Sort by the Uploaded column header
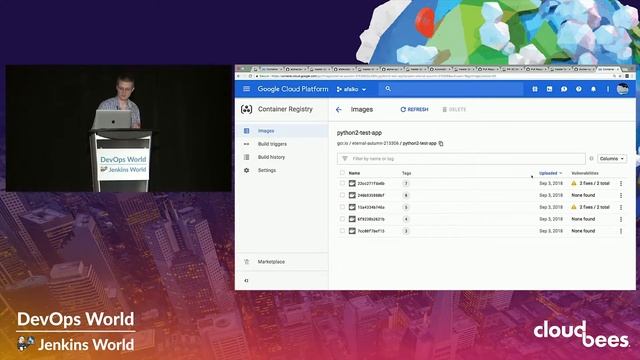The height and width of the screenshot is (360, 640). (550, 173)
